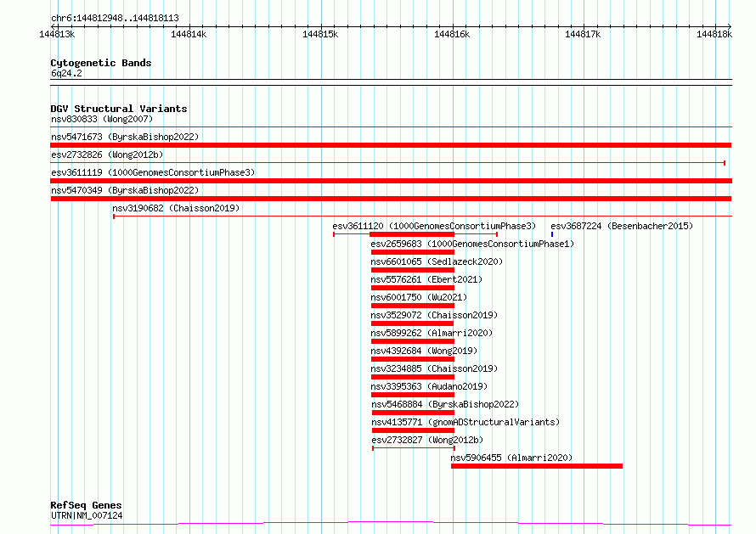Select nsv5899262 (Almarri2020) label
The width and height of the screenshot is (756, 534).
point(432,333)
